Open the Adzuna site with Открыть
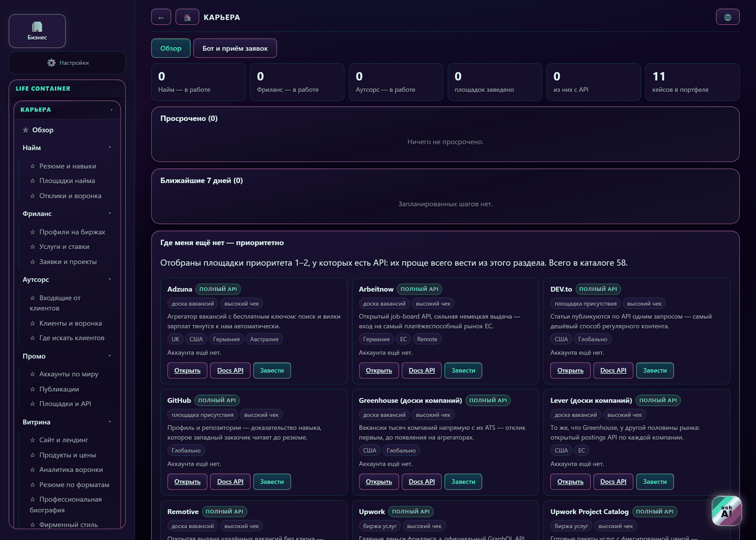This screenshot has width=756, height=540. click(x=187, y=371)
